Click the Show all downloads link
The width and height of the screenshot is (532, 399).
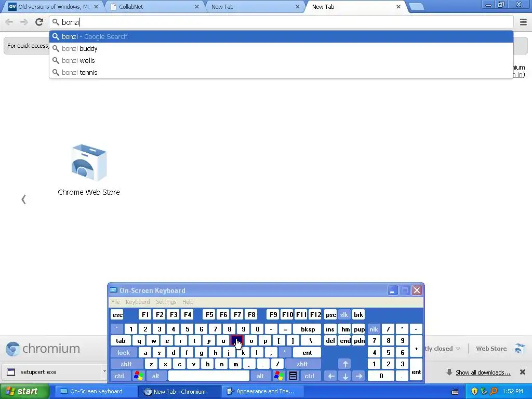pos(483,373)
